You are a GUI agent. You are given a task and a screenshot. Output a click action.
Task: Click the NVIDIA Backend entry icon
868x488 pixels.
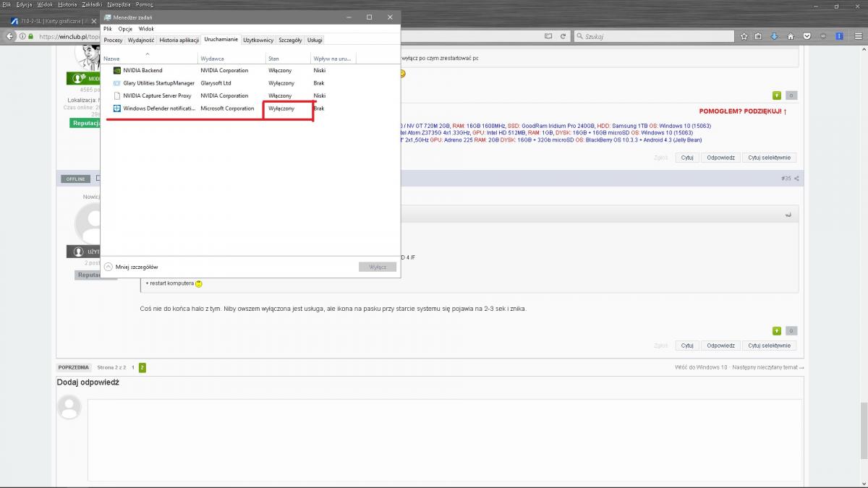tap(116, 70)
